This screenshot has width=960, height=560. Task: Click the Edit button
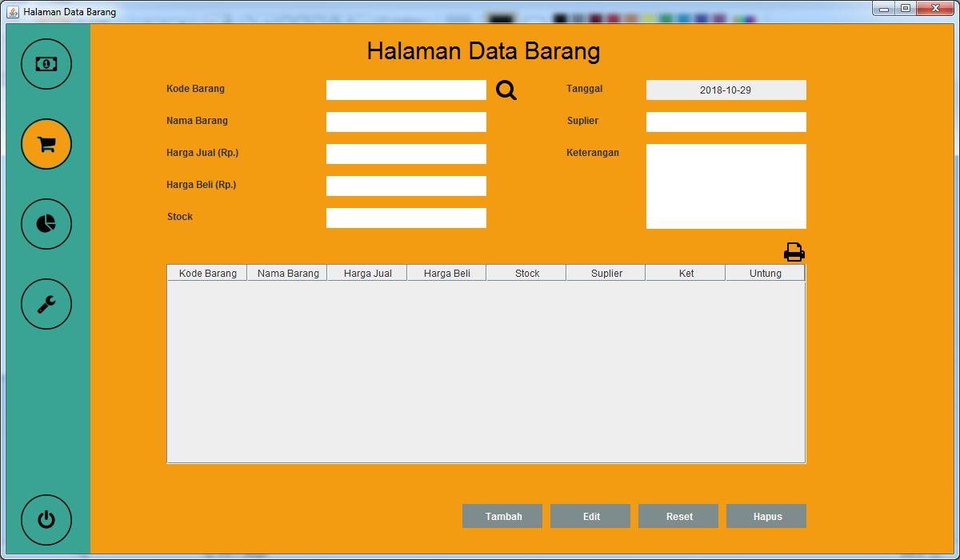coord(590,515)
